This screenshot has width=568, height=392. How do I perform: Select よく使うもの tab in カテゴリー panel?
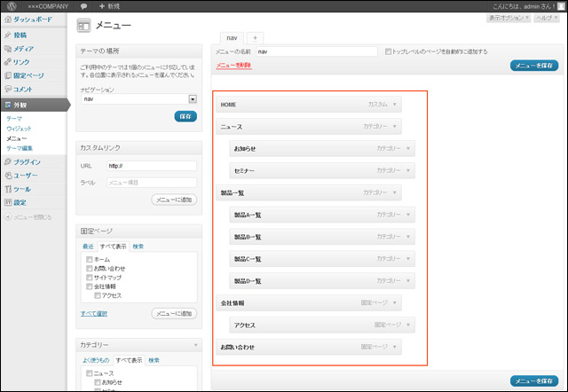pos(96,360)
